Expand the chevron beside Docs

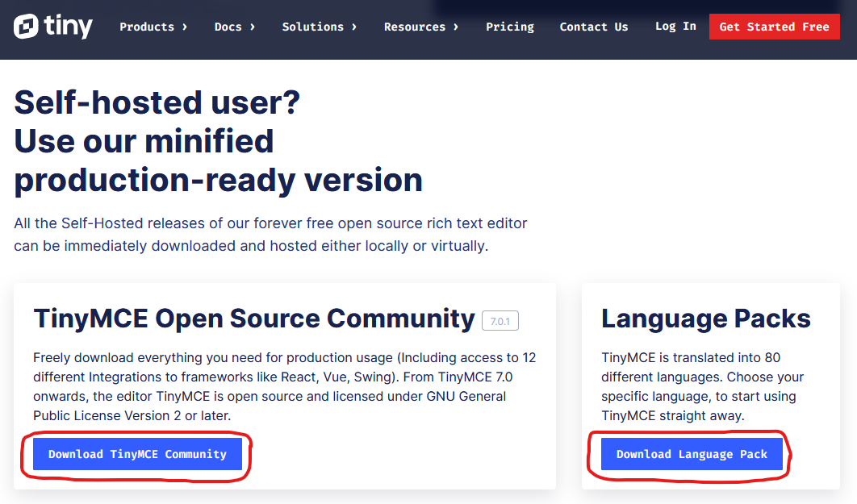tap(253, 27)
